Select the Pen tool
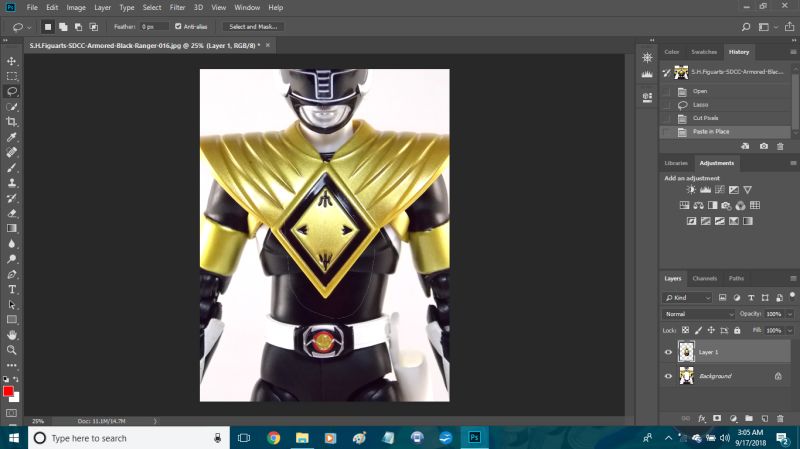The width and height of the screenshot is (800, 449). click(x=12, y=274)
